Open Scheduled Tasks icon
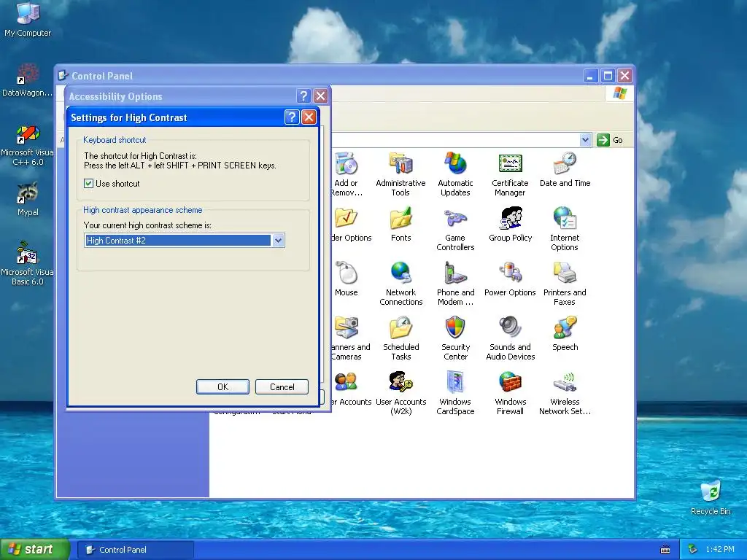 (400, 338)
